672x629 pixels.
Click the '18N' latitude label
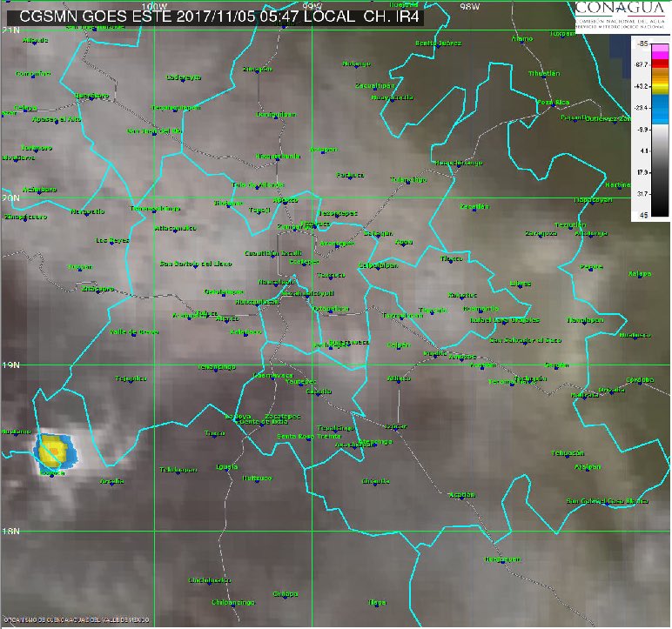pos(10,532)
